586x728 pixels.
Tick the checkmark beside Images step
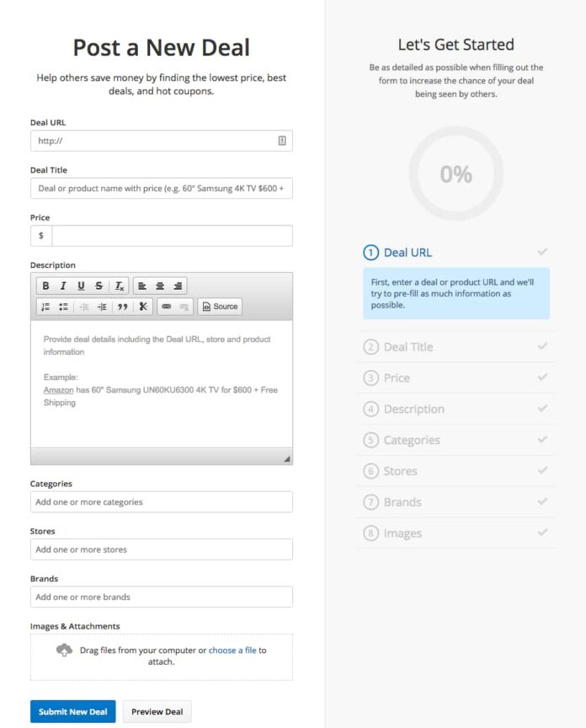pyautogui.click(x=543, y=533)
